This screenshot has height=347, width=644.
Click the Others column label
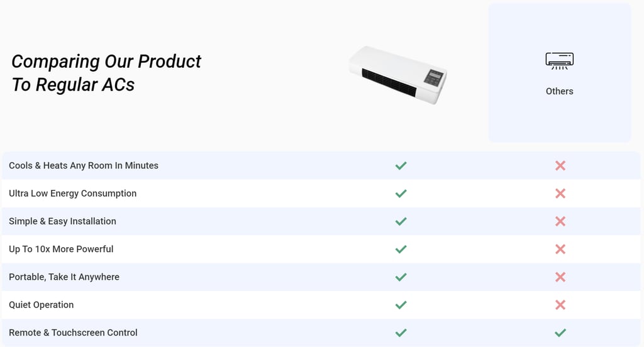[x=559, y=91]
